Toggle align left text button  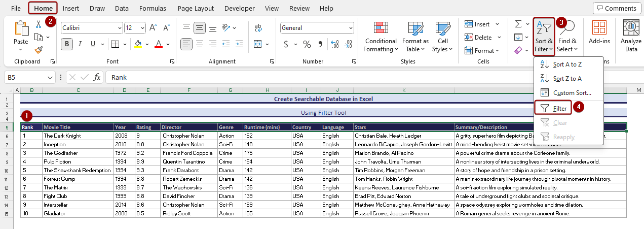(x=186, y=44)
